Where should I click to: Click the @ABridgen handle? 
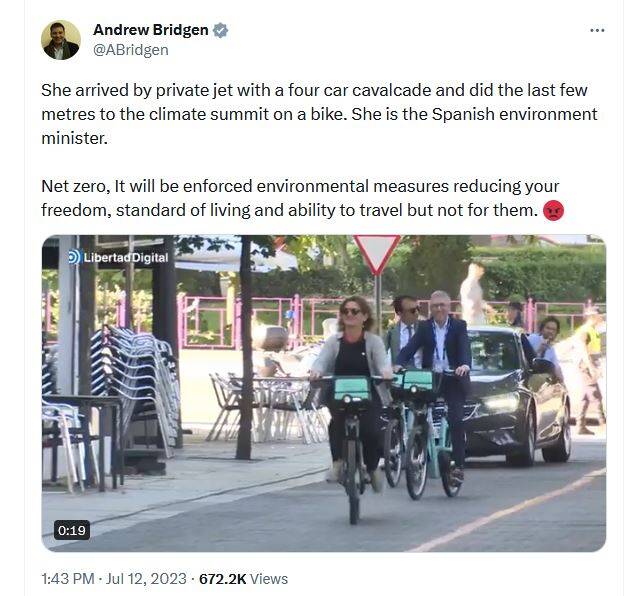[x=130, y=50]
